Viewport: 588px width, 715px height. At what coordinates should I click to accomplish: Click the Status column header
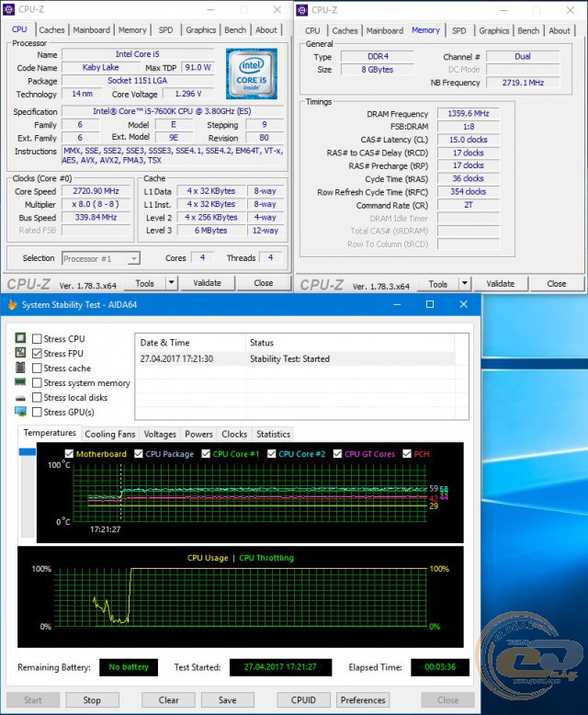[x=350, y=343]
